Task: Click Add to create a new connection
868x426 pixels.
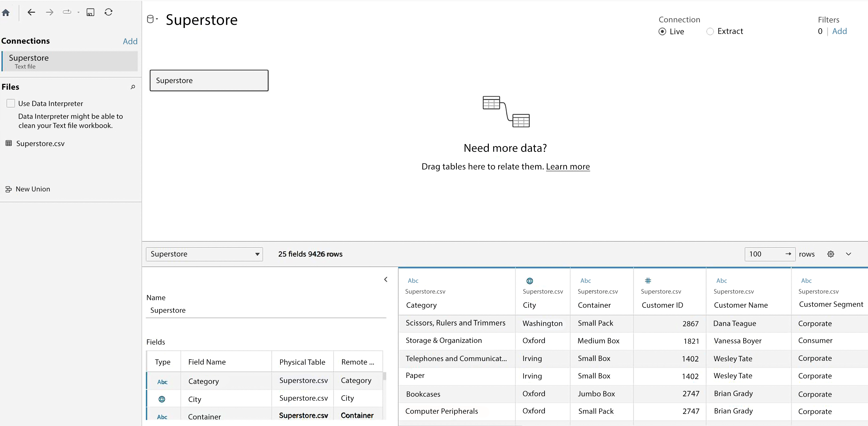Action: [130, 41]
